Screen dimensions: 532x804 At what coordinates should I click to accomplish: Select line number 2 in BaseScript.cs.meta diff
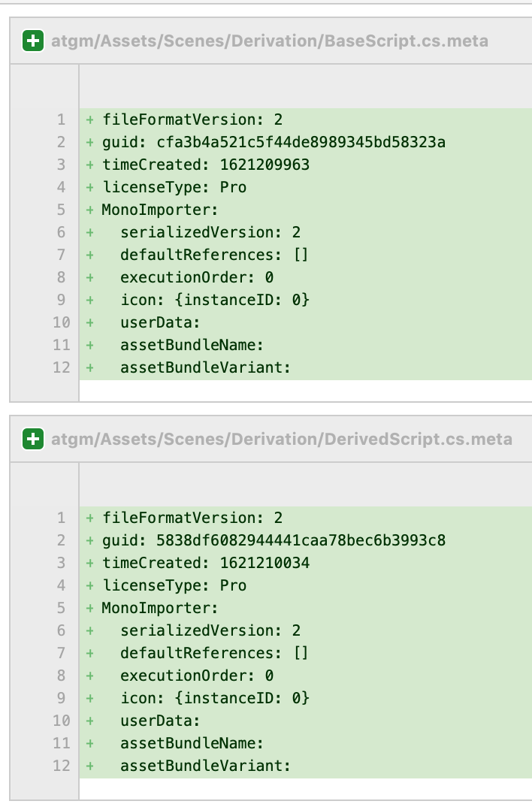tap(61, 142)
